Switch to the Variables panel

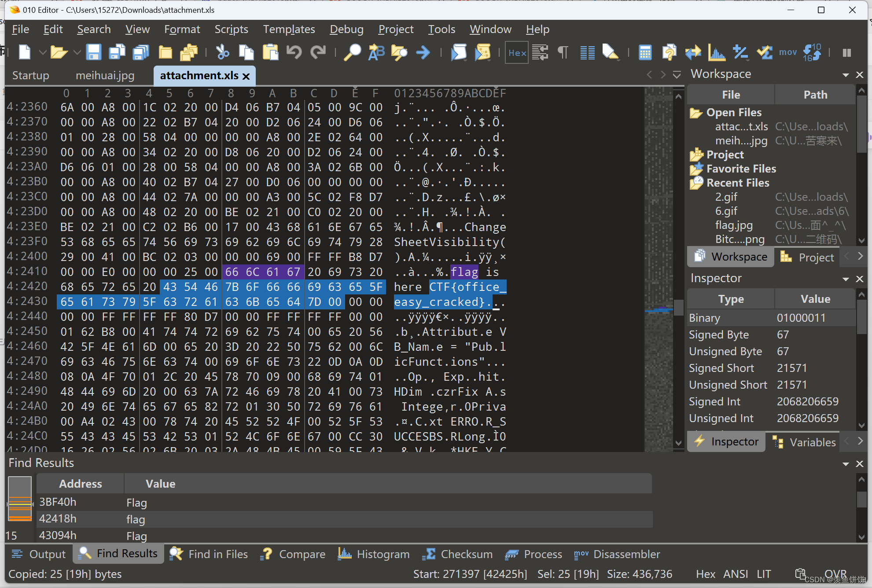coord(813,442)
